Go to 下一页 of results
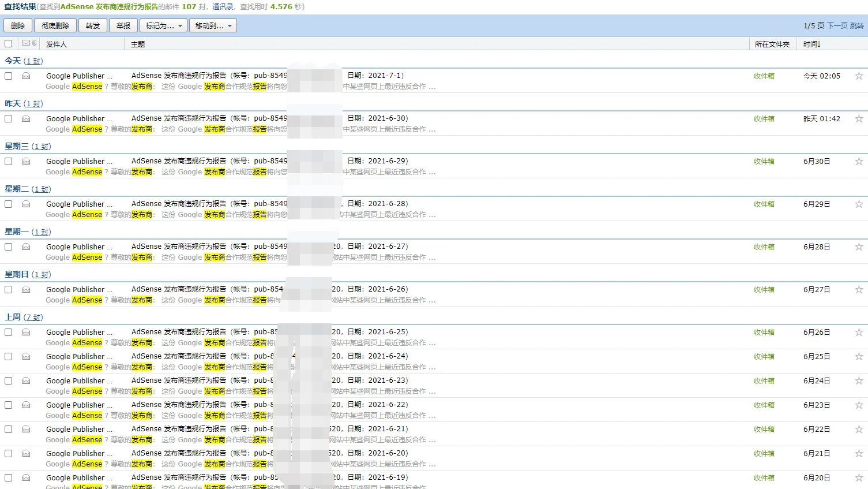This screenshot has width=868, height=489. click(x=837, y=25)
